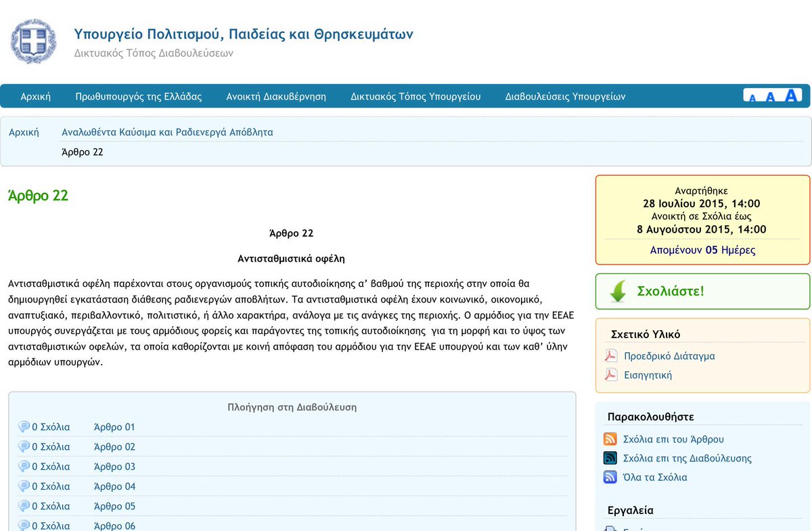The width and height of the screenshot is (812, 531).
Task: Click the green Άρθρο 22 page heading
Action: [38, 195]
